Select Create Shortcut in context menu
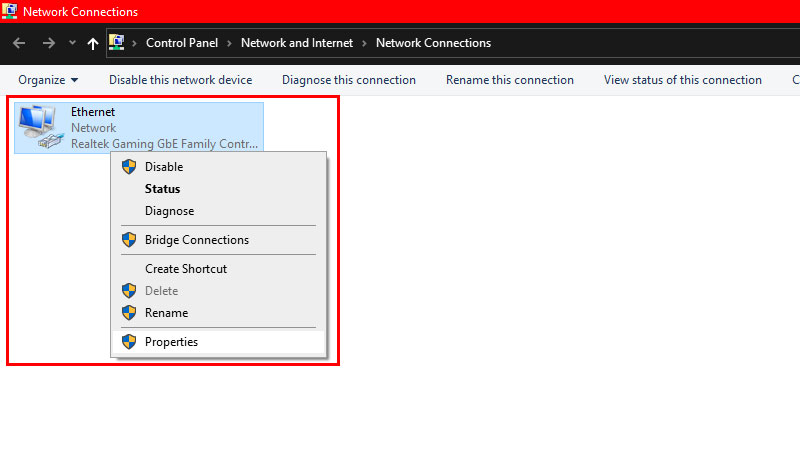Image resolution: width=800 pixels, height=450 pixels. (185, 269)
